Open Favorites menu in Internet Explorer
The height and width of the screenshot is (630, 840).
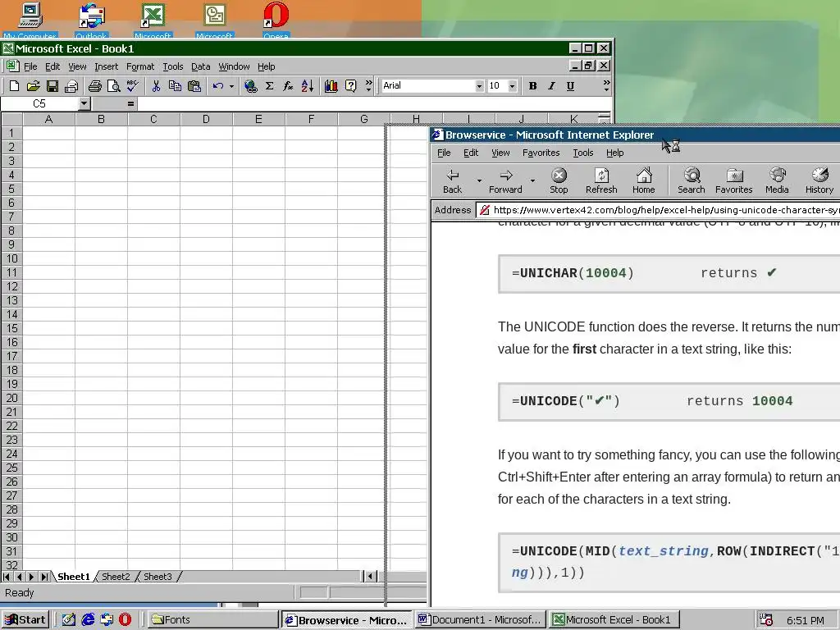(541, 153)
